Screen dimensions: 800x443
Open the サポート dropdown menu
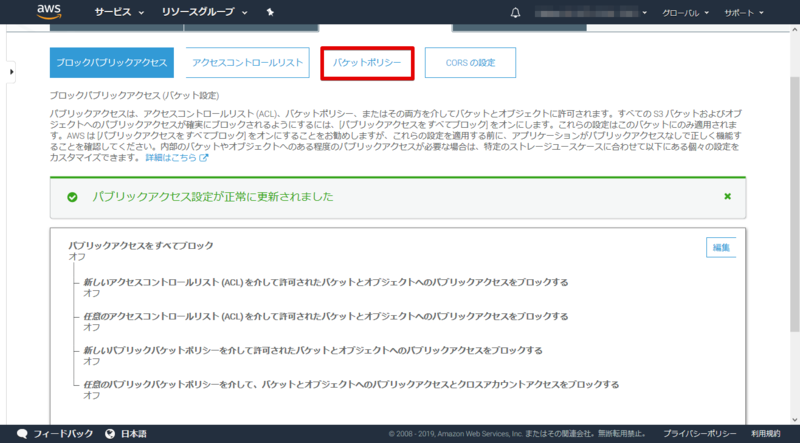[744, 13]
